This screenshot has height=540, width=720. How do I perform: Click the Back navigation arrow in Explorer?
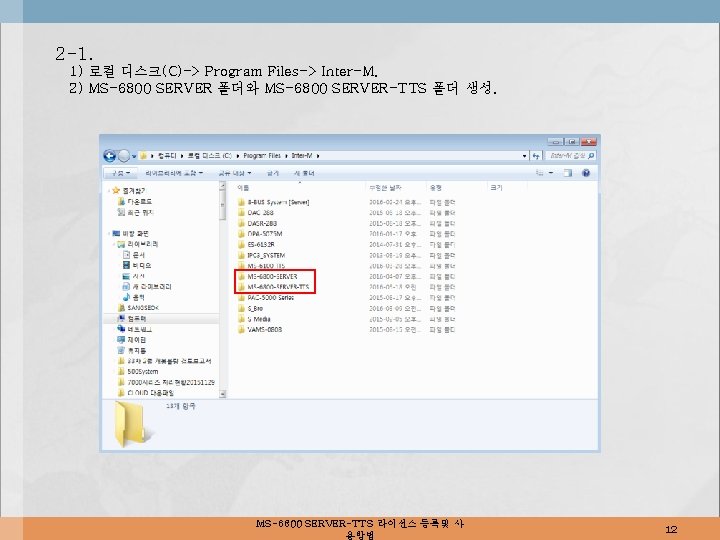(109, 156)
